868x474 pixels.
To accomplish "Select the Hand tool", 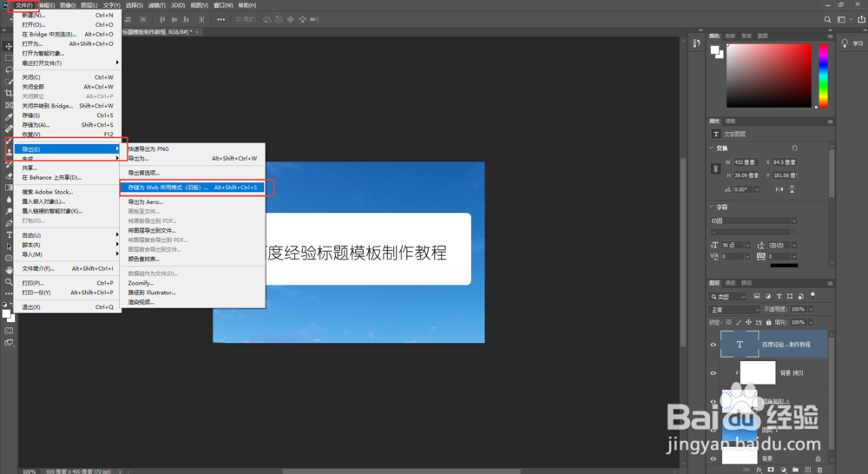I will point(9,270).
